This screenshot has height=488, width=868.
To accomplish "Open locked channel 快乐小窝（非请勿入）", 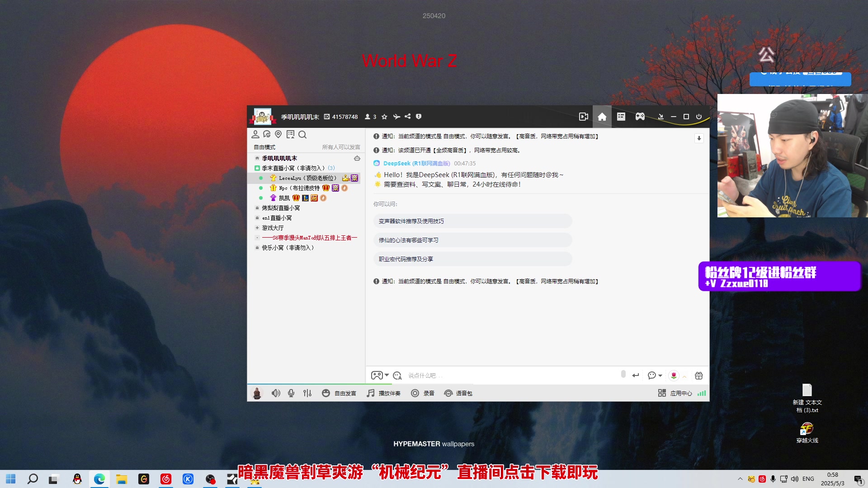I will click(288, 248).
